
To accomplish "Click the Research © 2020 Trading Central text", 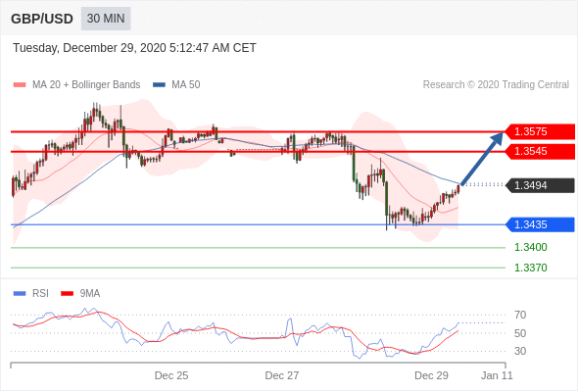I will coord(496,85).
